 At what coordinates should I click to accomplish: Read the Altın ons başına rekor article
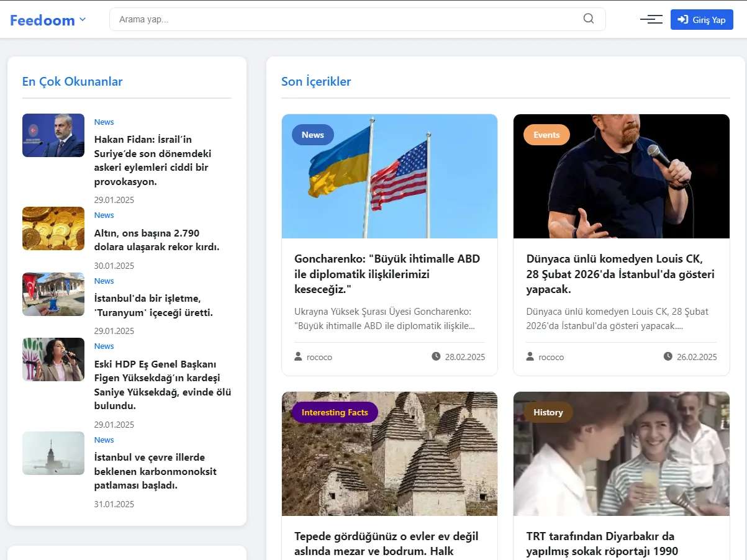click(156, 240)
